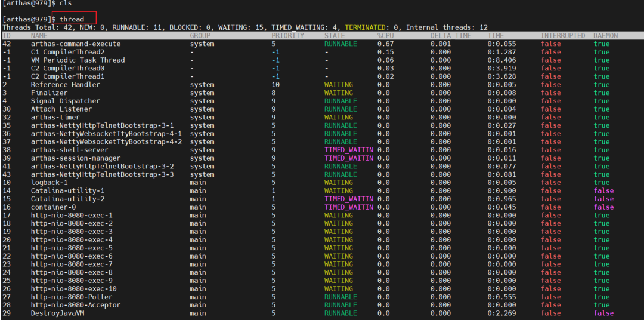This screenshot has width=644, height=320.
Task: Click the RUNNABLE state of DestroyJavaVM
Action: click(x=340, y=313)
